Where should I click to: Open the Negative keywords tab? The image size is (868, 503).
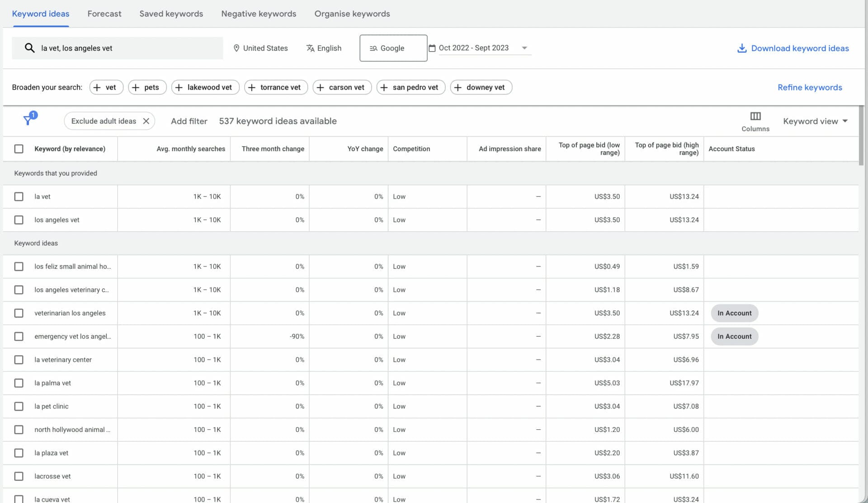tap(258, 14)
